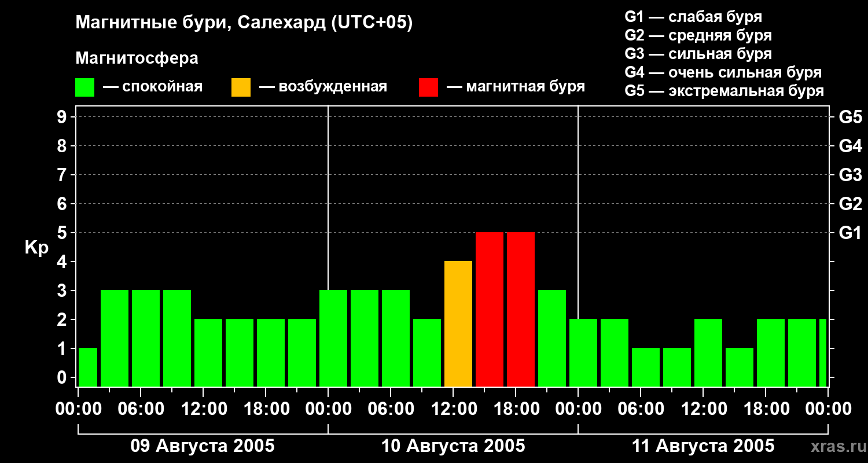The width and height of the screenshot is (868, 463).
Task: Click the leftmost green bar on 09 August
Action: pyautogui.click(x=88, y=367)
